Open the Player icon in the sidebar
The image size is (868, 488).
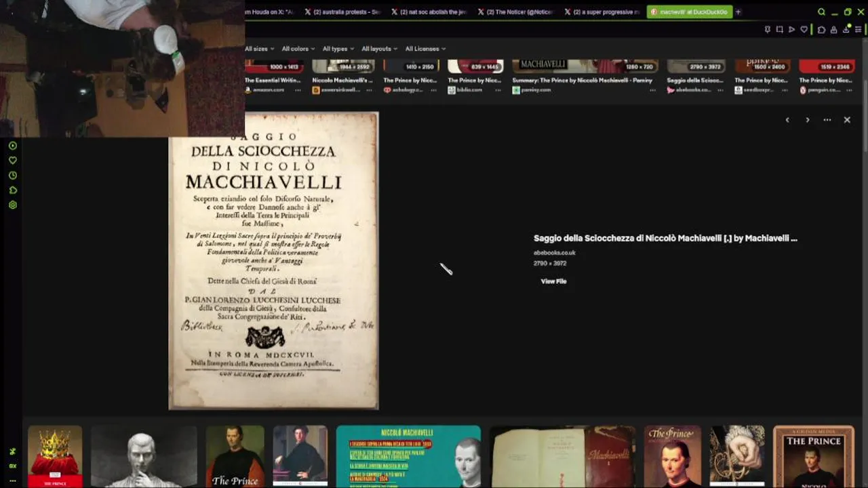pos(12,146)
